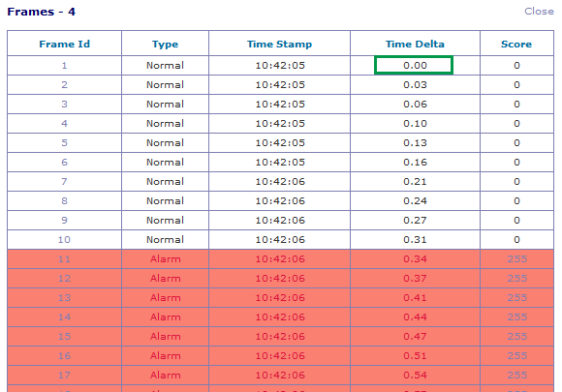The image size is (562, 392).
Task: Select the 0.41 time delta cell
Action: 415,297
